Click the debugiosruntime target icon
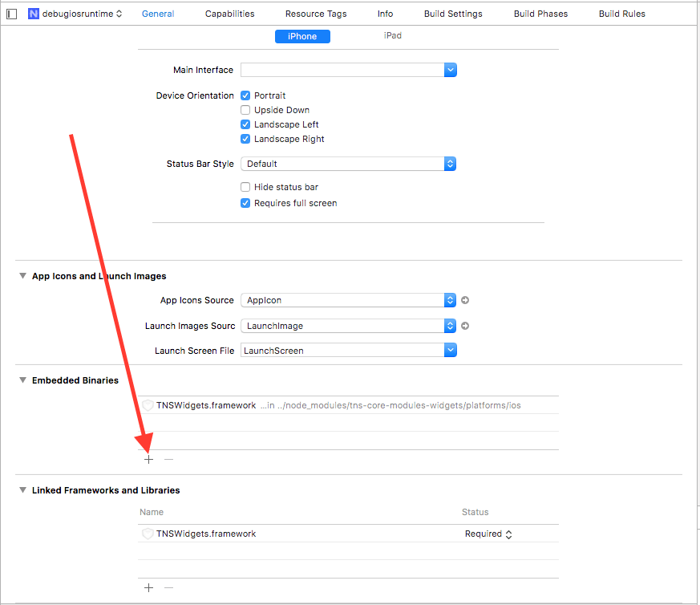The width and height of the screenshot is (700, 605). (34, 14)
